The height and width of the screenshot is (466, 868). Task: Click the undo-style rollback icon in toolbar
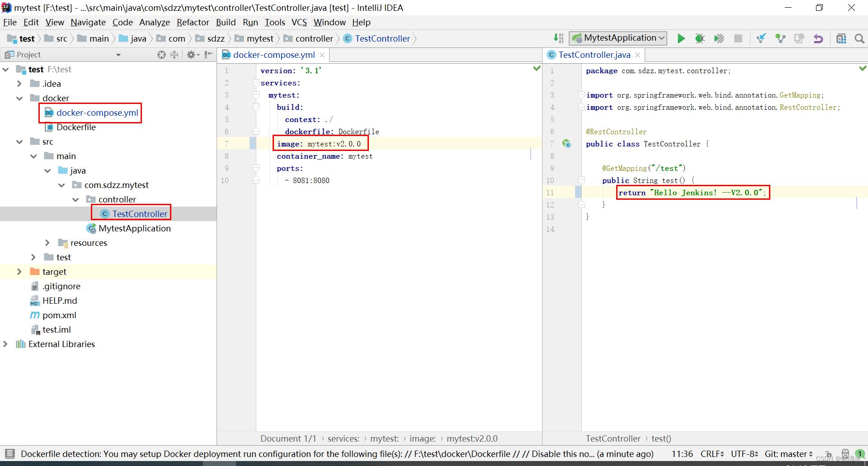818,38
